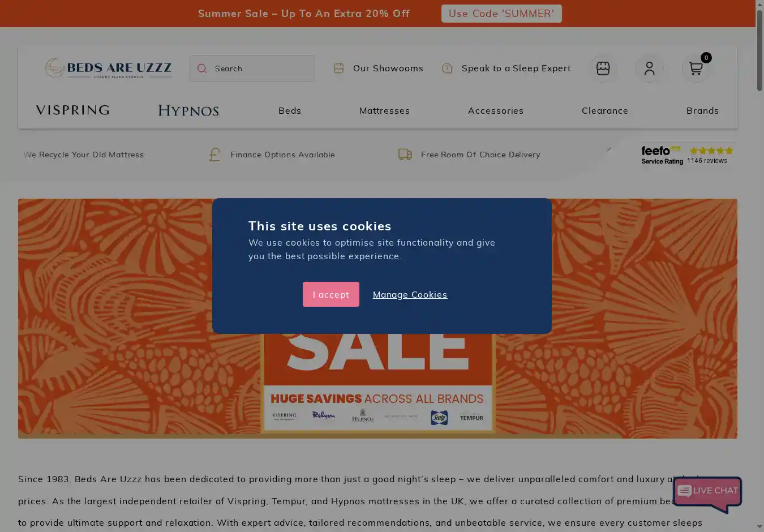Accept cookies with I accept button
764x532 pixels.
(x=331, y=294)
